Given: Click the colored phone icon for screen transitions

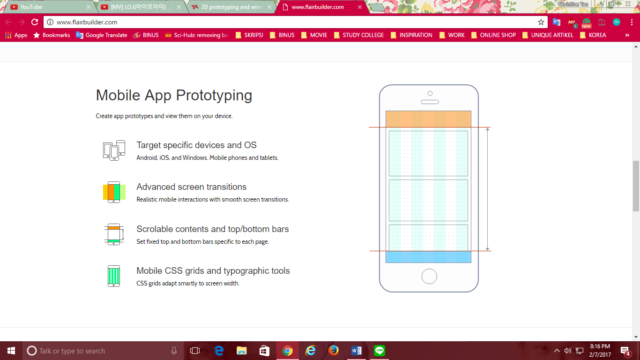Looking at the screenshot, I should [114, 192].
